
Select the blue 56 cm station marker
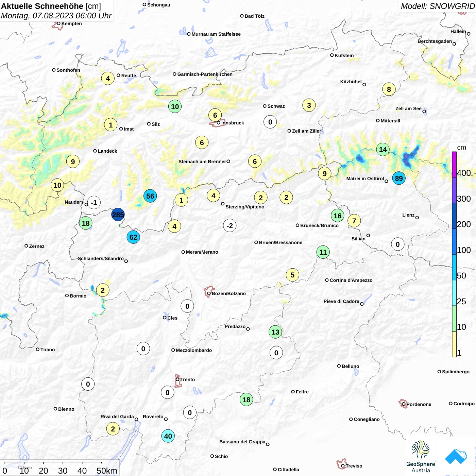(150, 196)
